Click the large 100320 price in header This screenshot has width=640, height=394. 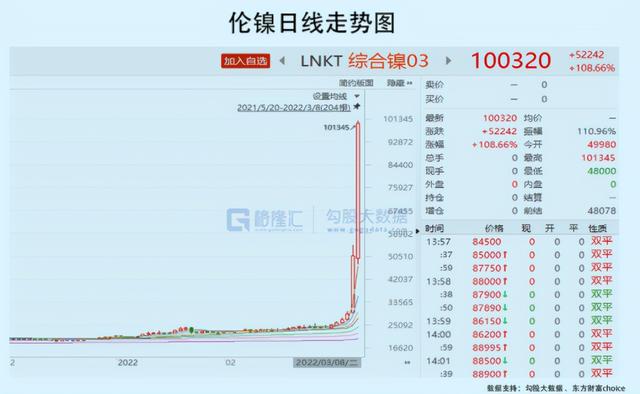tap(511, 60)
